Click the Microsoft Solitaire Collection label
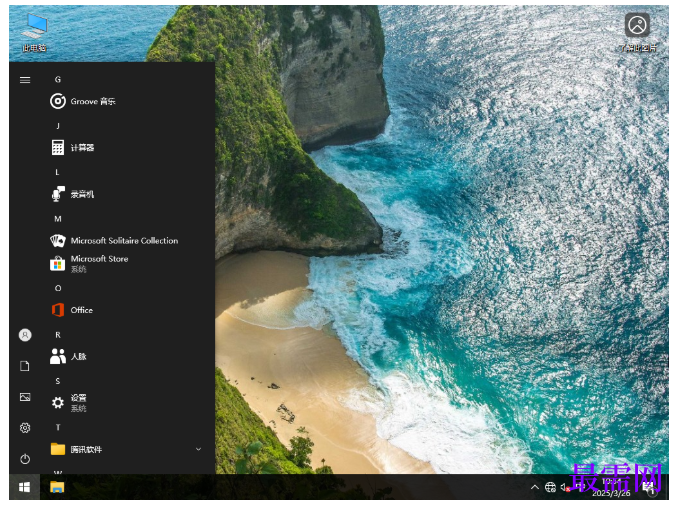 pos(124,241)
